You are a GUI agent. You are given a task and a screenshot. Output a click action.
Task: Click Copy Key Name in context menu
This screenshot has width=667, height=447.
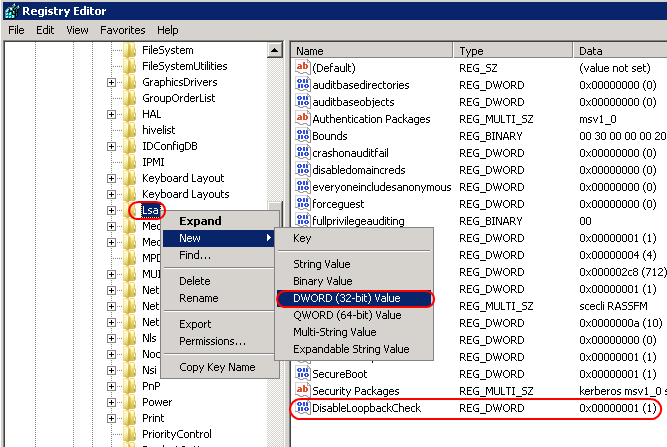click(217, 367)
